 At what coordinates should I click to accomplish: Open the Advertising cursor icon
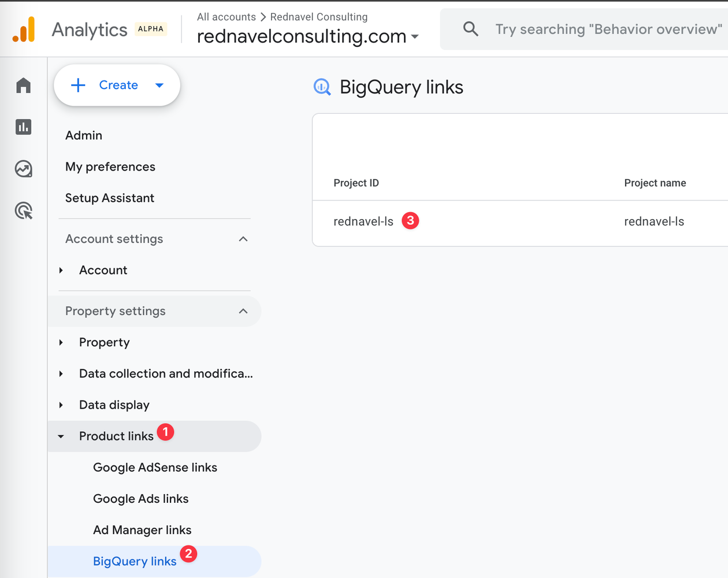click(x=24, y=210)
